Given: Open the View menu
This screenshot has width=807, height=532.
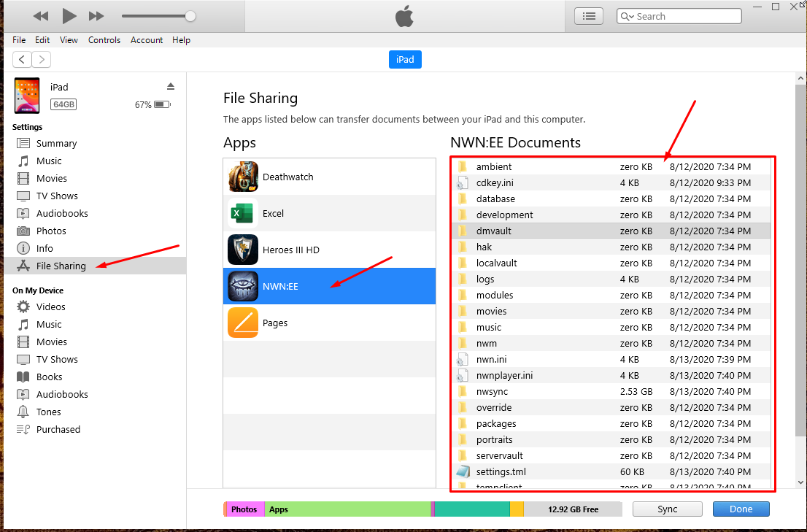Looking at the screenshot, I should [69, 40].
